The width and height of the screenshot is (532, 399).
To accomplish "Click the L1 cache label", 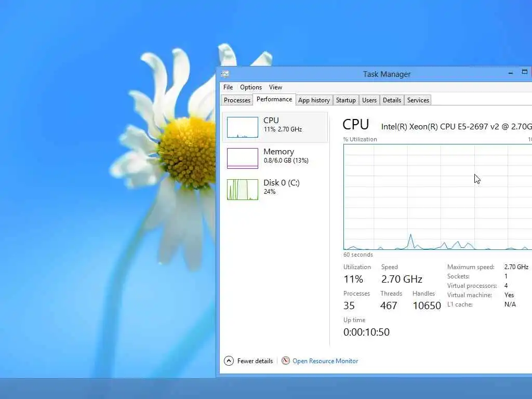I will tap(460, 304).
